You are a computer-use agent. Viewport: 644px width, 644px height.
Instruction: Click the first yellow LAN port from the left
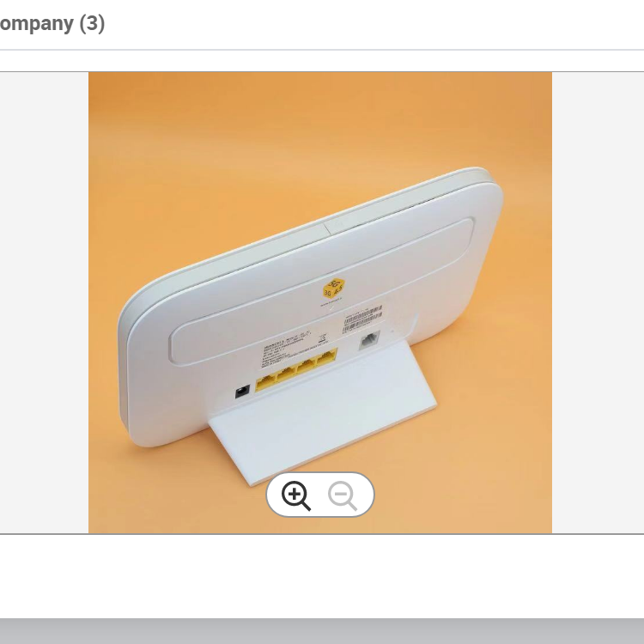pyautogui.click(x=265, y=382)
